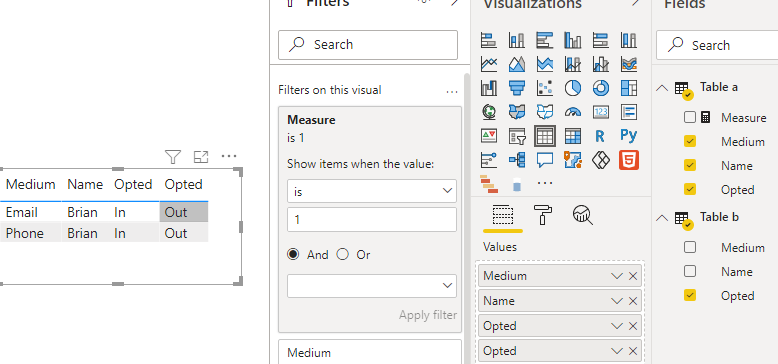The height and width of the screenshot is (364, 778).
Task: Pick the Line chart visual
Action: tap(489, 64)
